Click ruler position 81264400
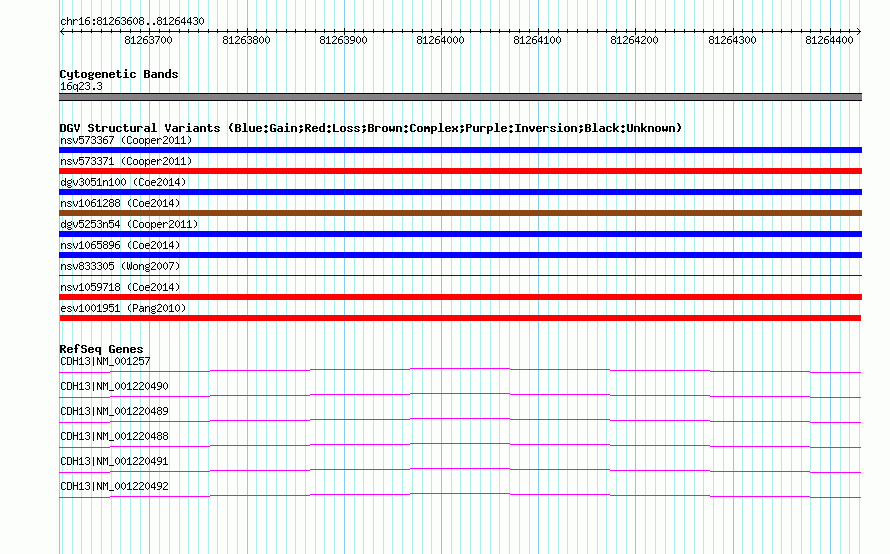890x554 pixels. coord(829,40)
